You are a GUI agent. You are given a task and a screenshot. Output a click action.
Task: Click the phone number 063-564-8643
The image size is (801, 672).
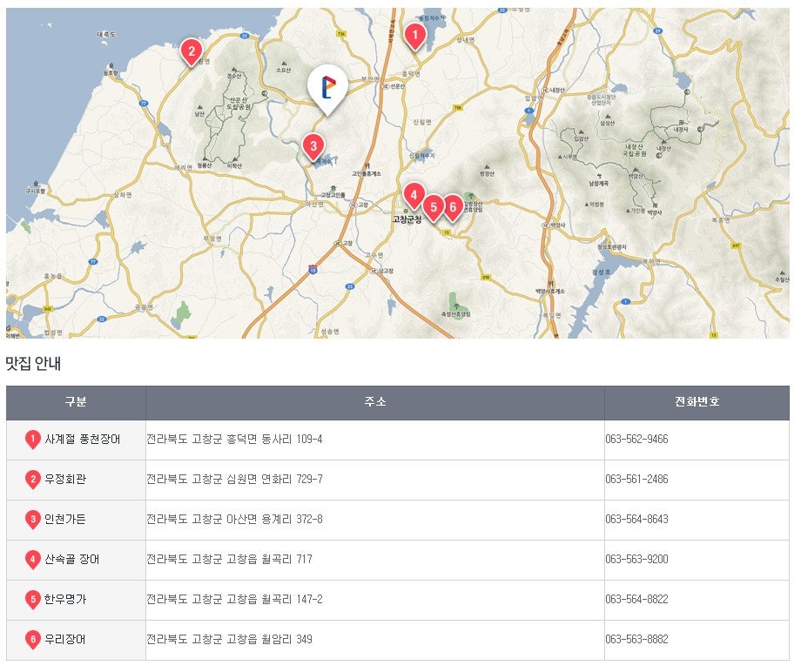pos(636,520)
